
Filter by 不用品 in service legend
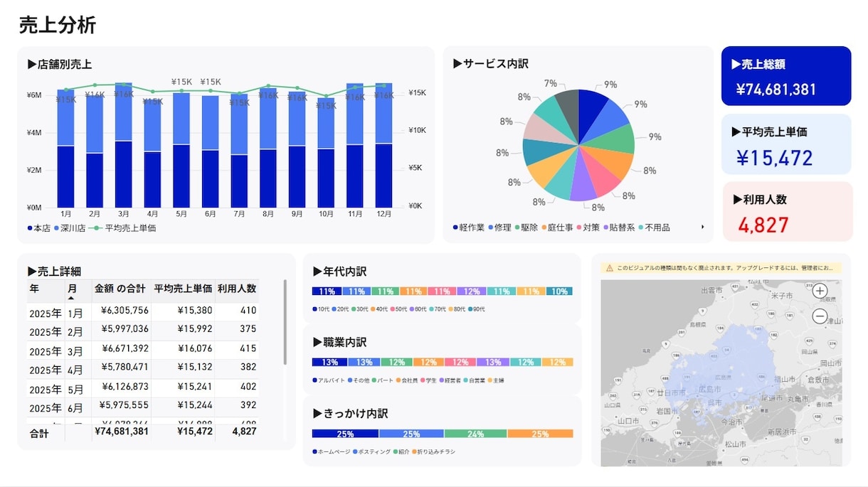point(655,228)
